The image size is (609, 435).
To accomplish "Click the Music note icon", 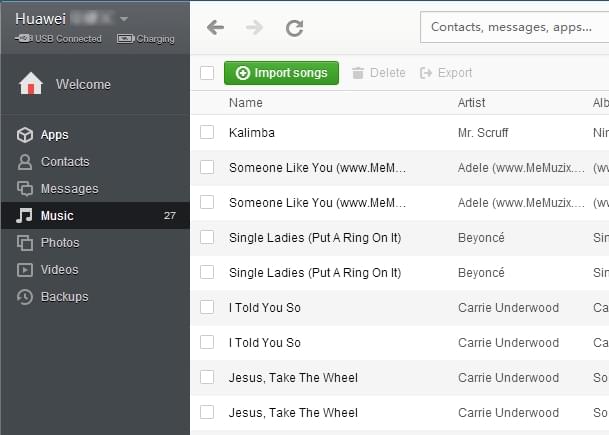I will pos(24,216).
